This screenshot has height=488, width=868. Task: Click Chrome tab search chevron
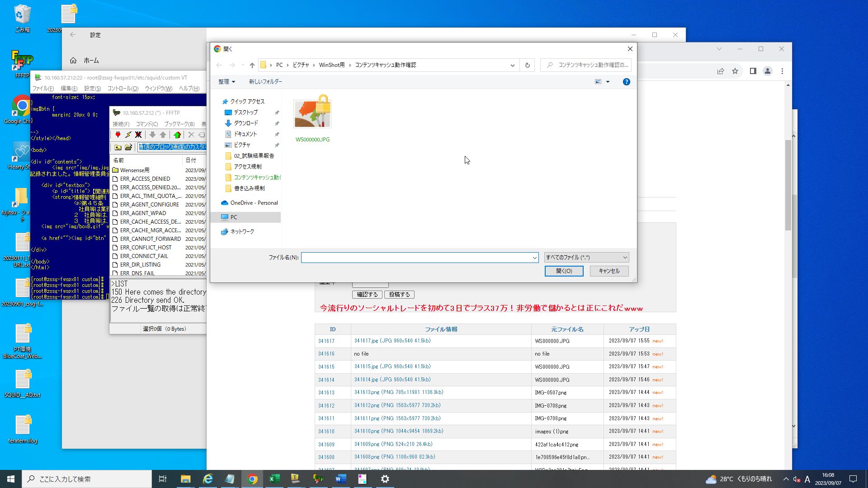[x=719, y=49]
